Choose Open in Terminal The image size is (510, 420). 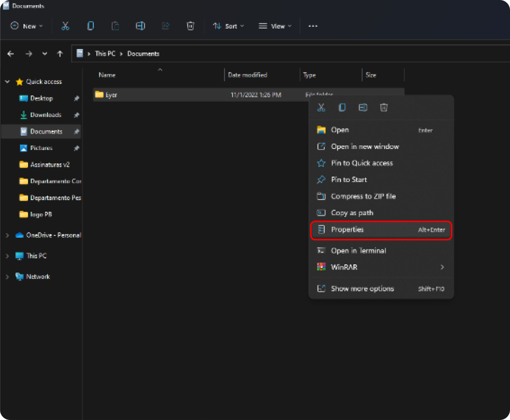click(381, 251)
